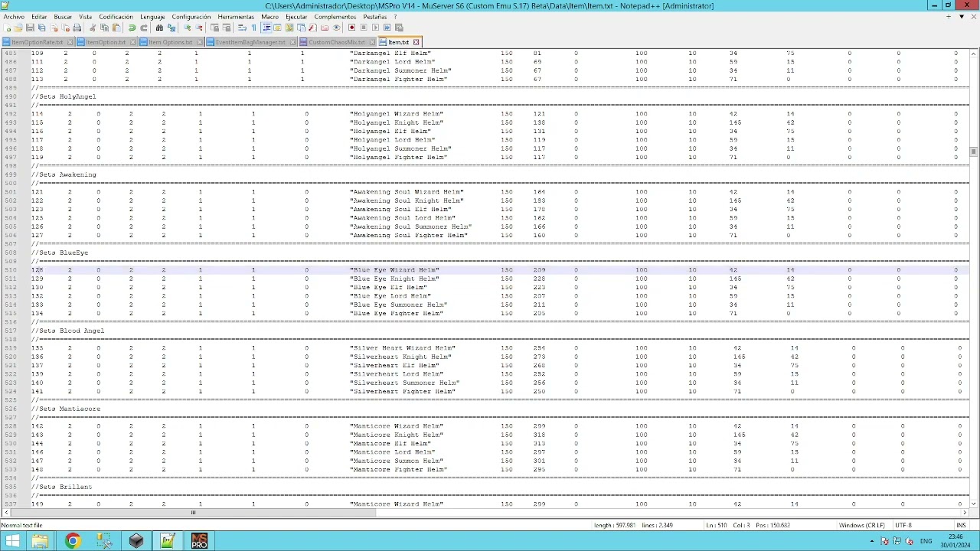This screenshot has height=551, width=980.
Task: Click the Function List toolbar icon
Action: point(312,28)
